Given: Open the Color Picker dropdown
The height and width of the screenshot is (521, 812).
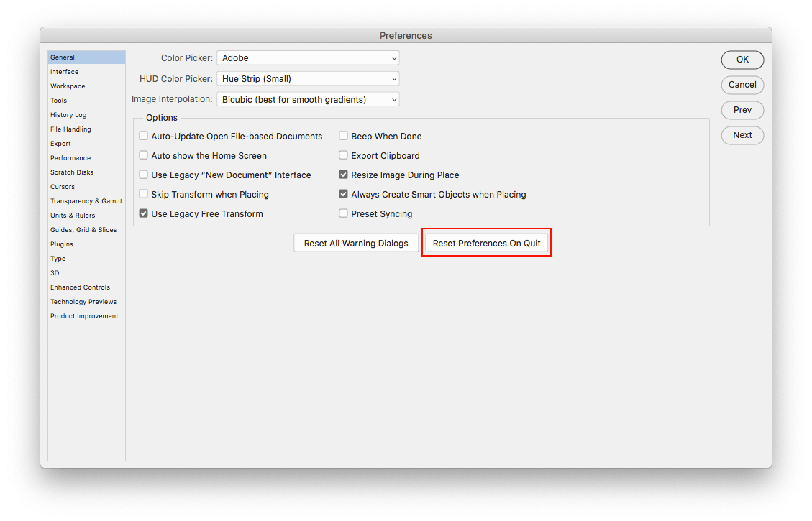Looking at the screenshot, I should point(308,58).
